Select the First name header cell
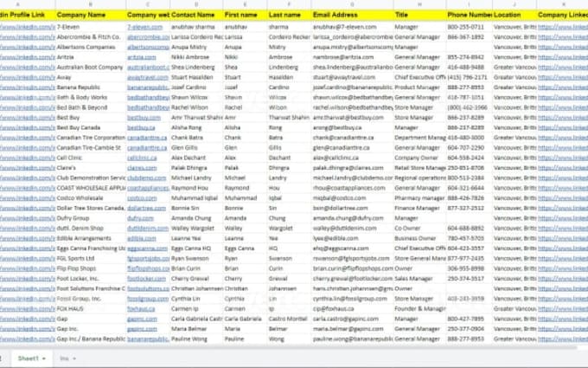The height and width of the screenshot is (368, 588). 246,15
